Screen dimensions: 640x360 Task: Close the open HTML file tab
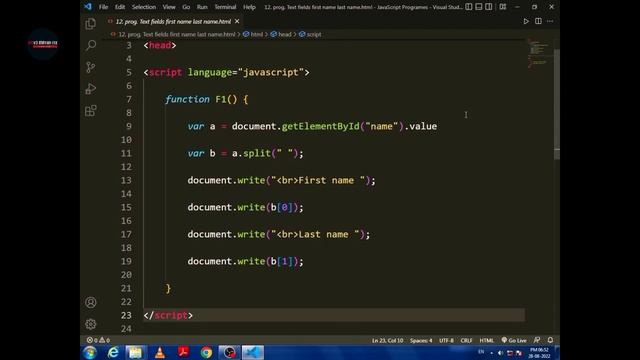tap(237, 21)
